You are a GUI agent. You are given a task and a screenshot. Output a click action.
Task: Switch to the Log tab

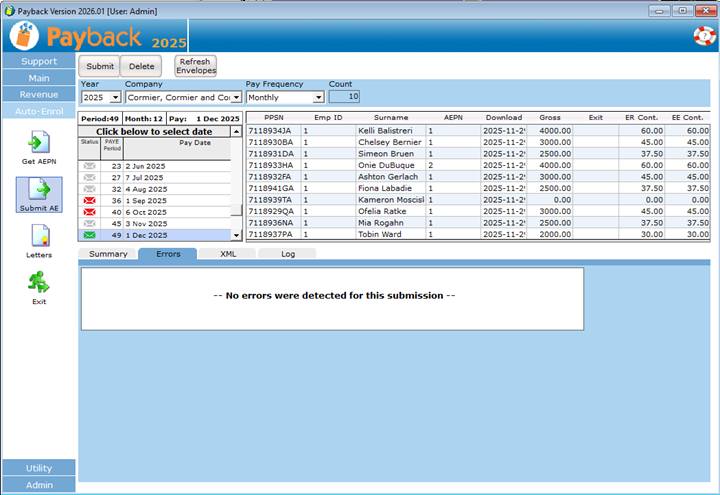click(288, 254)
